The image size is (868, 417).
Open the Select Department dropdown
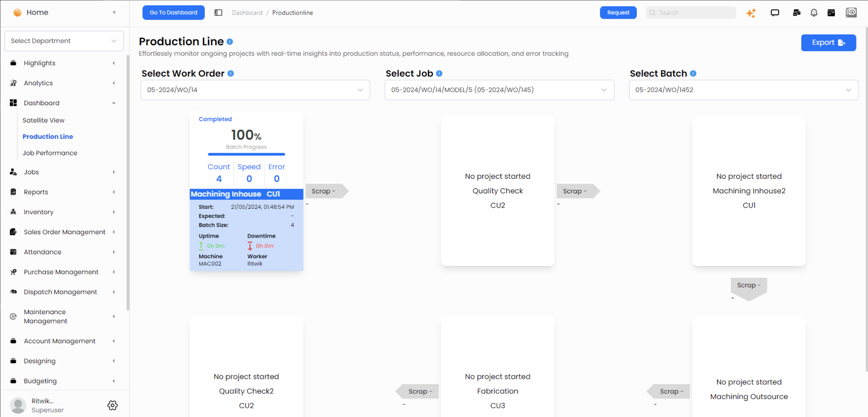64,41
